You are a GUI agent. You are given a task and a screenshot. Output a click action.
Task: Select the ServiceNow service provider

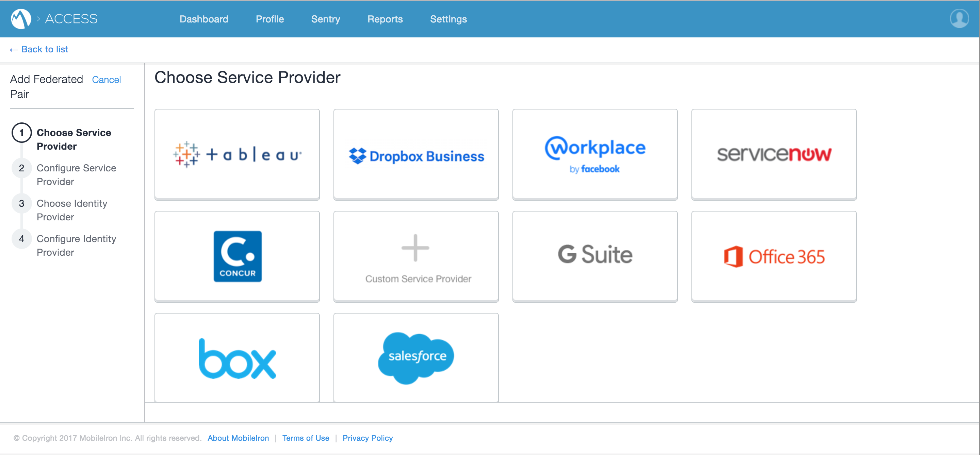pyautogui.click(x=774, y=154)
